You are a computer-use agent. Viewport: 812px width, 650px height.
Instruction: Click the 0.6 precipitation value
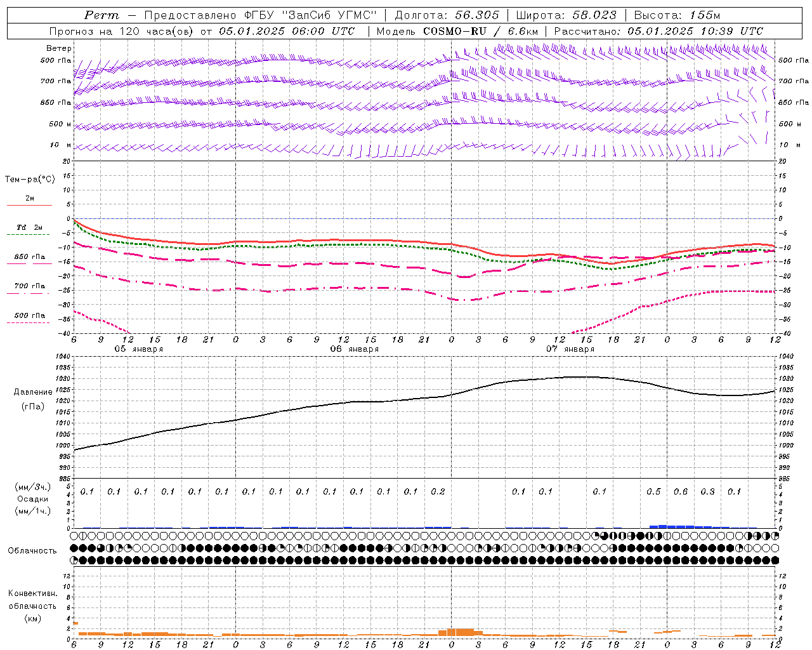coord(681,491)
